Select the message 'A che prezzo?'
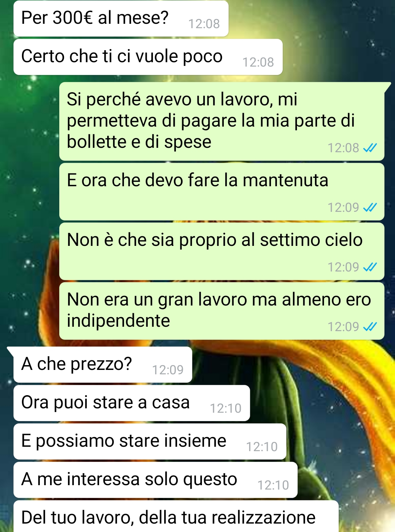Viewport: 395px width, 532px height. [x=103, y=365]
